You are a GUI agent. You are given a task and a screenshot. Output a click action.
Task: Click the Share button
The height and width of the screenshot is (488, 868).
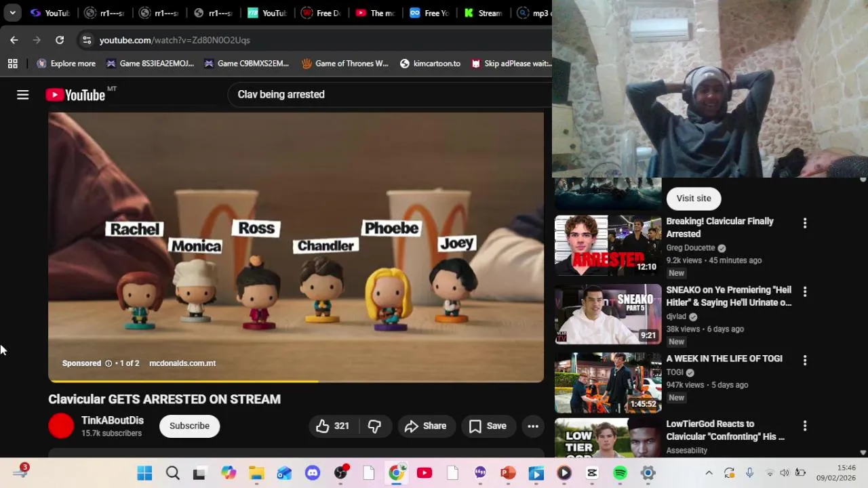coord(425,426)
